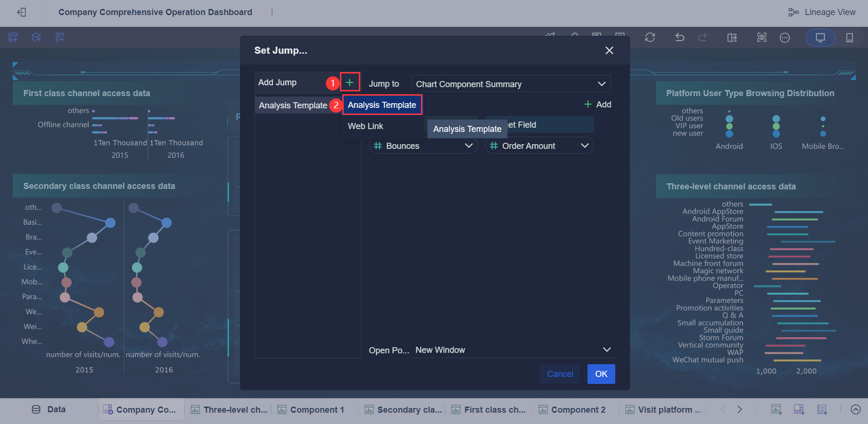Screen dimensions: 868x424
Task: Open the Order Amount field dropdown
Action: [x=539, y=146]
